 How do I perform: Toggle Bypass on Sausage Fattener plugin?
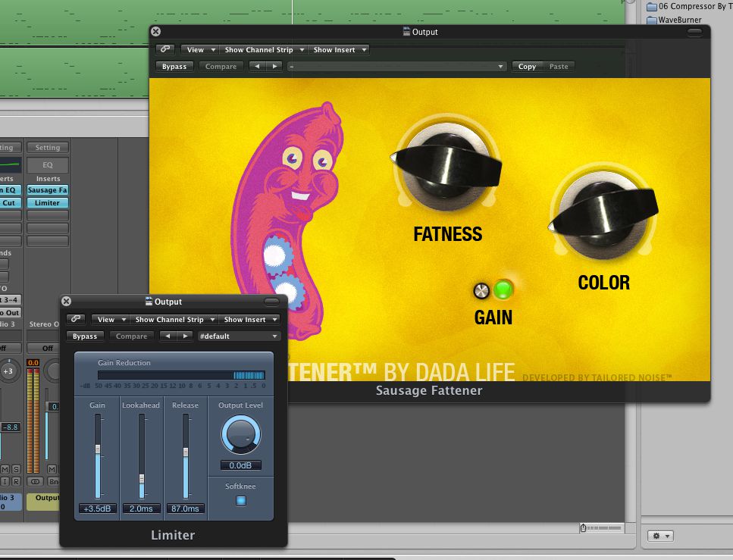pos(174,67)
